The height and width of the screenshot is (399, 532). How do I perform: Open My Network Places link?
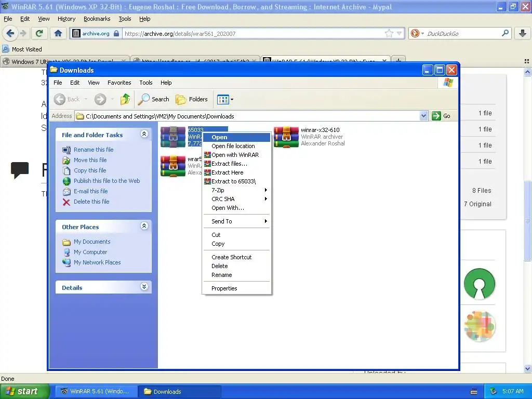97,262
